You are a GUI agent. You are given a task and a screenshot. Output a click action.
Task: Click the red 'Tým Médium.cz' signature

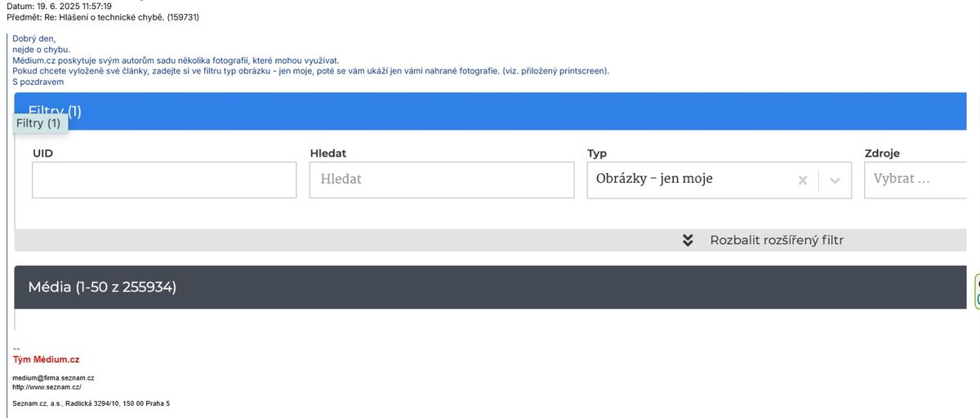point(47,359)
